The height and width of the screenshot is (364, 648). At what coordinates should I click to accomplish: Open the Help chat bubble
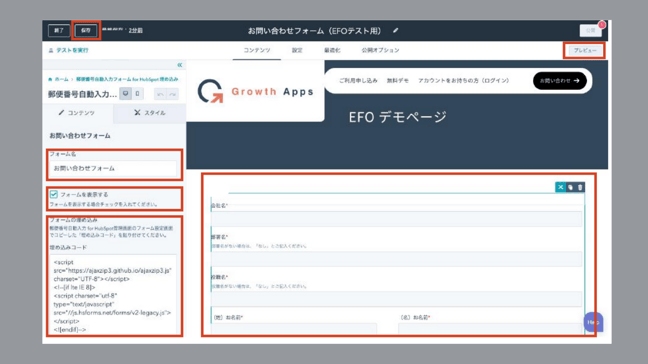(593, 322)
